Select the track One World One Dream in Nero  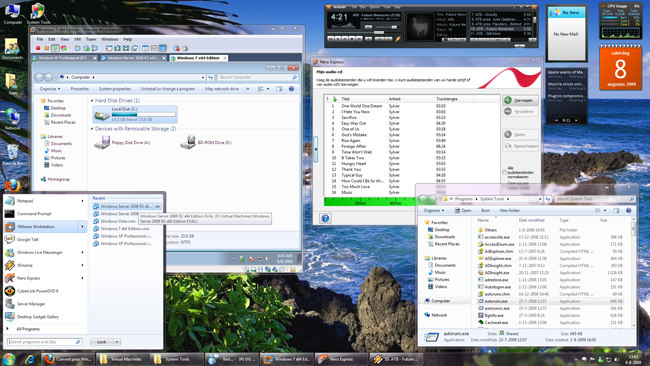(x=361, y=106)
